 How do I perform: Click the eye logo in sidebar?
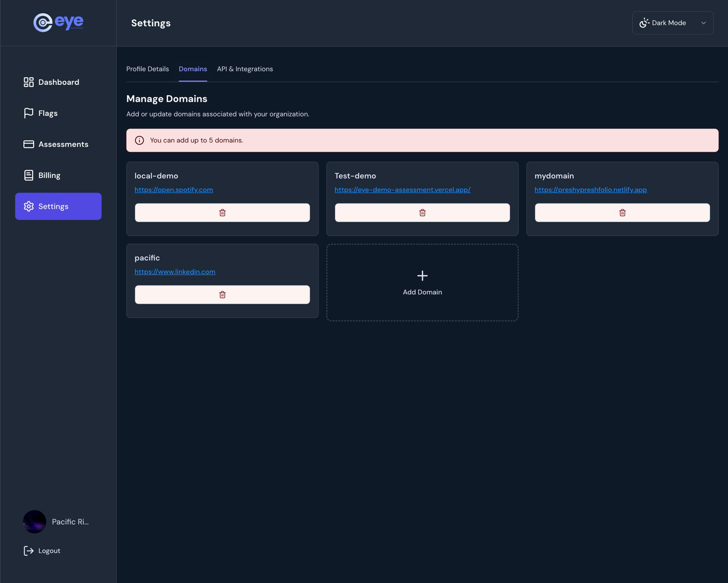[57, 22]
